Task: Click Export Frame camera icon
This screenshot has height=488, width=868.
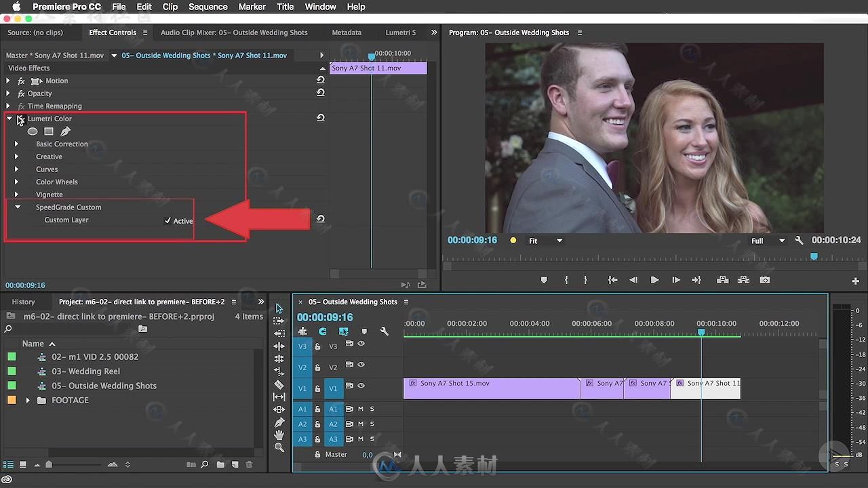Action: [x=765, y=280]
